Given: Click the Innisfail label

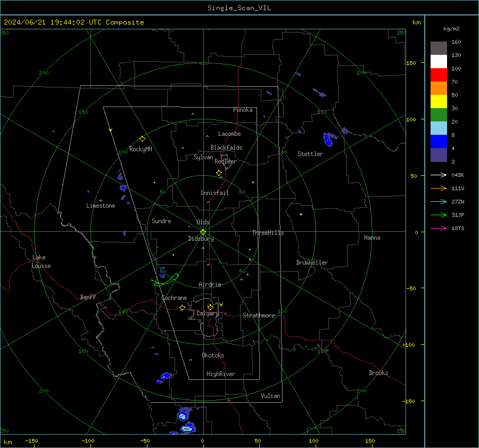Looking at the screenshot, I should coord(214,193).
